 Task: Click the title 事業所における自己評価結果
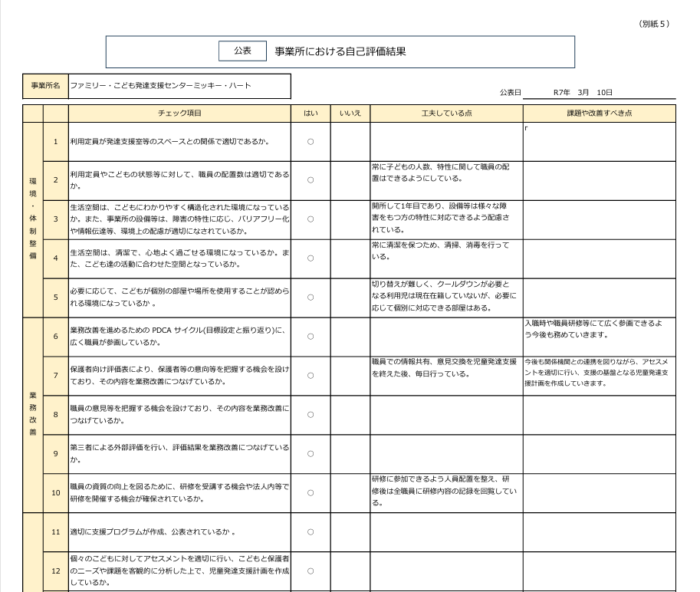pyautogui.click(x=340, y=51)
